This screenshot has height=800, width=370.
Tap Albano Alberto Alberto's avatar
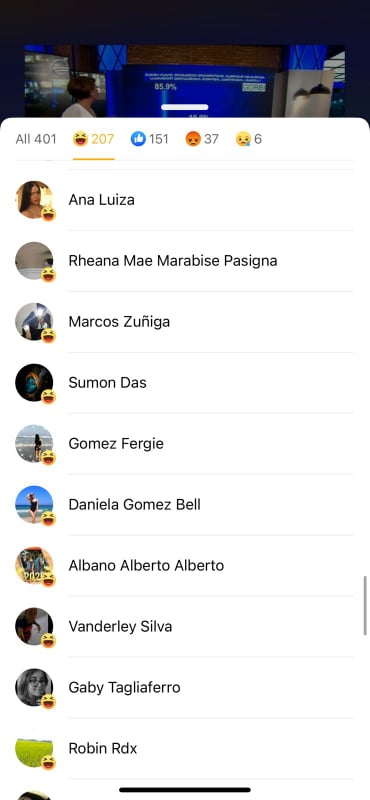coord(34,565)
